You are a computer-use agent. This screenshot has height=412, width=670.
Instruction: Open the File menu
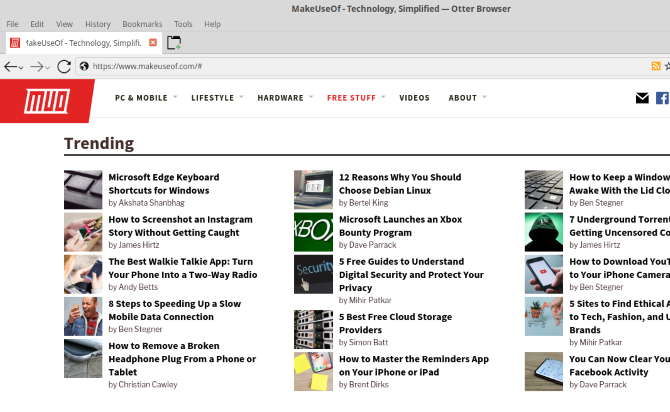point(12,24)
